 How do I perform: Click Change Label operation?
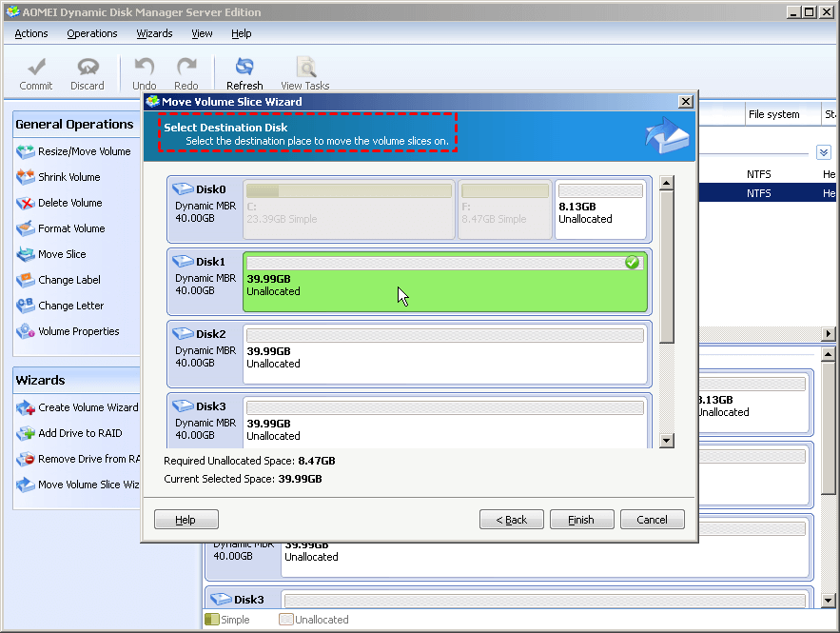58,280
